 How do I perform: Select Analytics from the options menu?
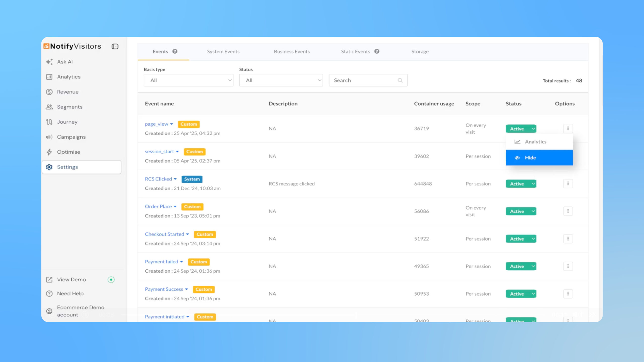[x=535, y=142]
